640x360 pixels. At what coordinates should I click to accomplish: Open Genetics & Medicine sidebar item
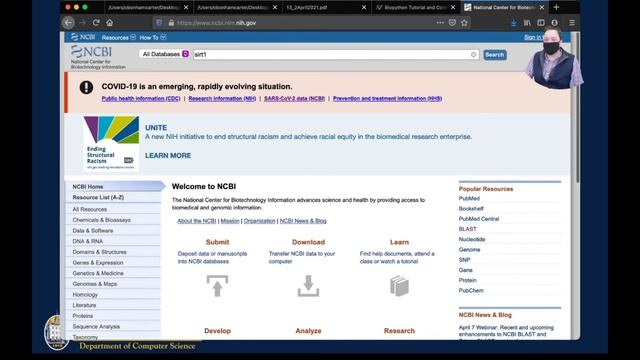[98, 273]
